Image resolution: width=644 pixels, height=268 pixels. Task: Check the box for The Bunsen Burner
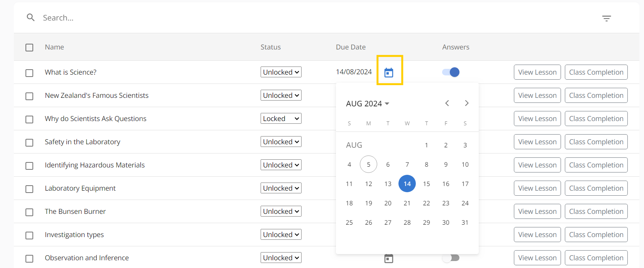(x=29, y=212)
